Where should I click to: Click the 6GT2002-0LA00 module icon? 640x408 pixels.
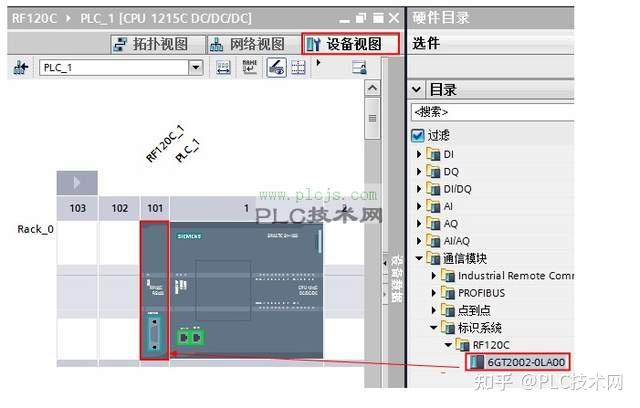(x=477, y=362)
